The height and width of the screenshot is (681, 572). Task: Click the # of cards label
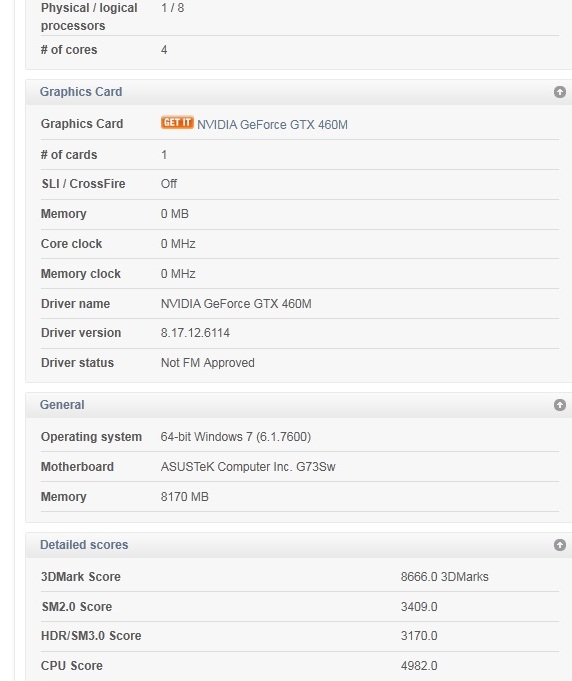point(69,155)
